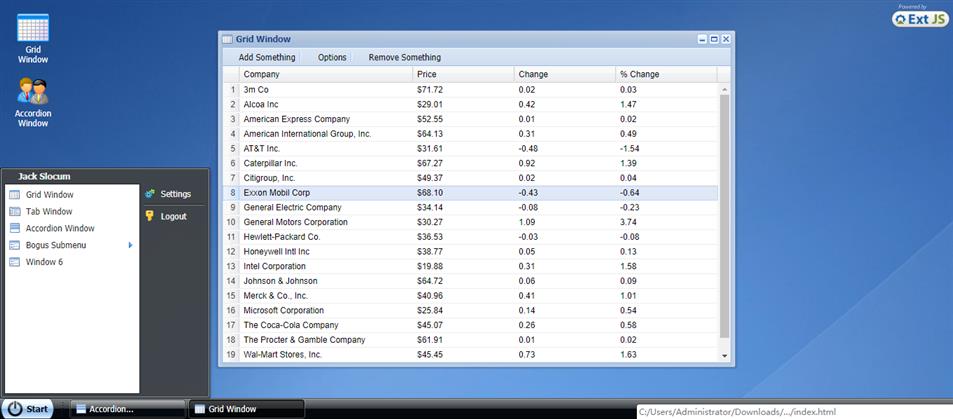The width and height of the screenshot is (953, 419).
Task: Click the Bogus Submenu icon in start menu
Action: [x=15, y=245]
